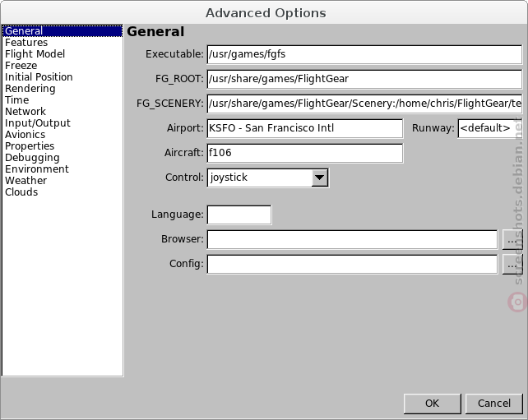Select Freeze in the sidebar list
Image resolution: width=528 pixels, height=420 pixels.
(63, 65)
